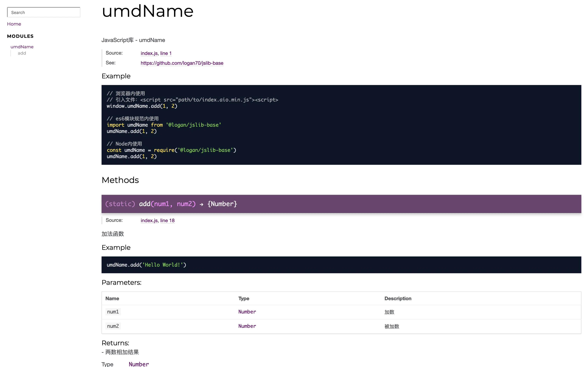Image resolution: width=588 pixels, height=367 pixels.
Task: Click the static add method signature header
Action: tap(171, 204)
